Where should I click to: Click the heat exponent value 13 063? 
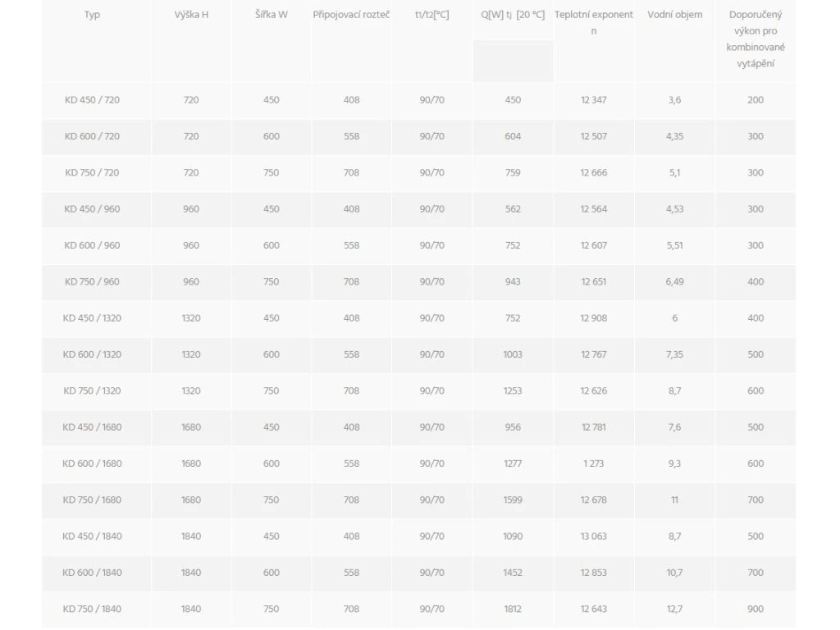[x=594, y=536]
